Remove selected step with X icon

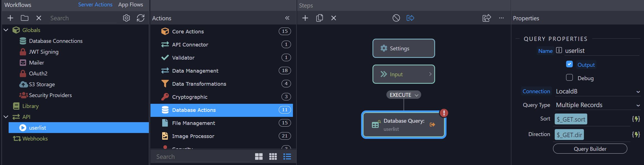pyautogui.click(x=334, y=18)
